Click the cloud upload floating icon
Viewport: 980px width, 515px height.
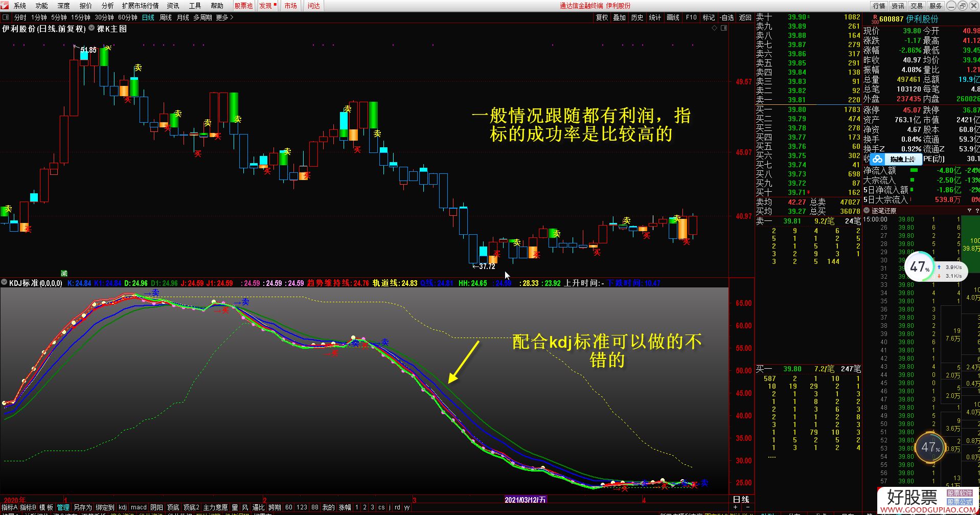pos(877,159)
